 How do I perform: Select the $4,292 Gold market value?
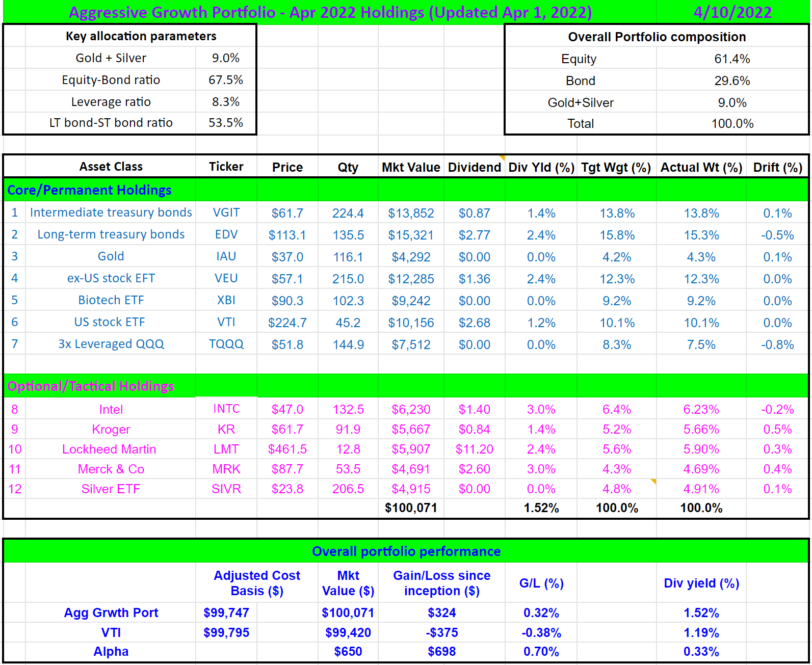click(x=411, y=257)
